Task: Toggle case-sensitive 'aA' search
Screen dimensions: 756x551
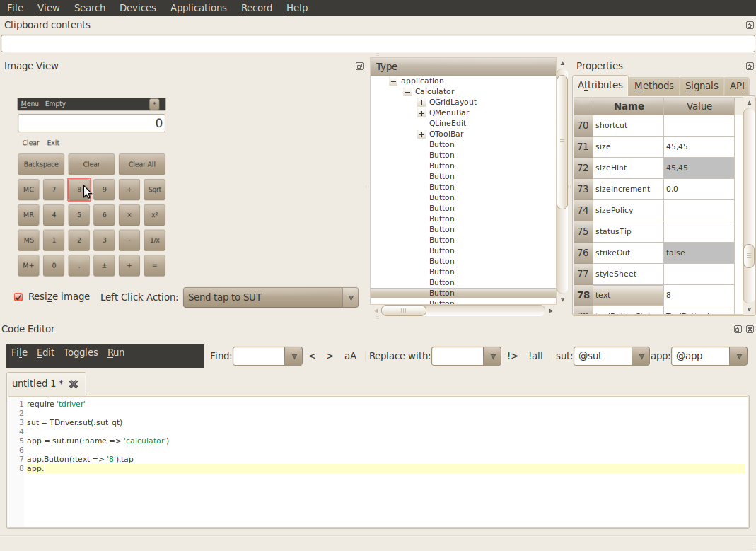Action: click(x=350, y=356)
